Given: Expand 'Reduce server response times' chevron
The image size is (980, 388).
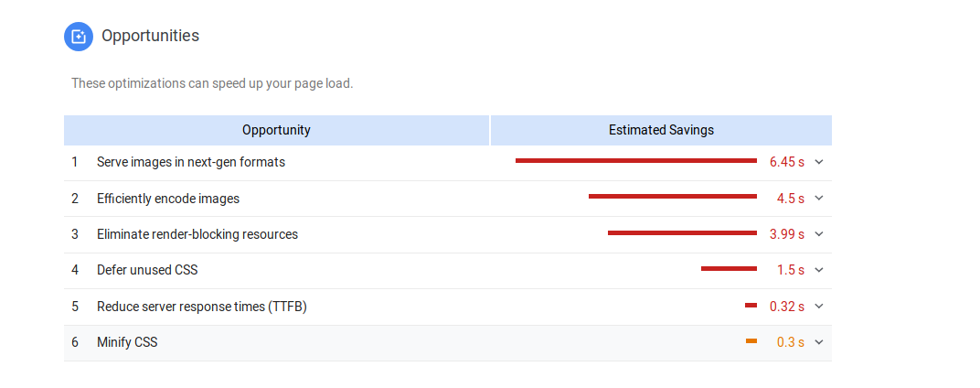Looking at the screenshot, I should pyautogui.click(x=819, y=307).
